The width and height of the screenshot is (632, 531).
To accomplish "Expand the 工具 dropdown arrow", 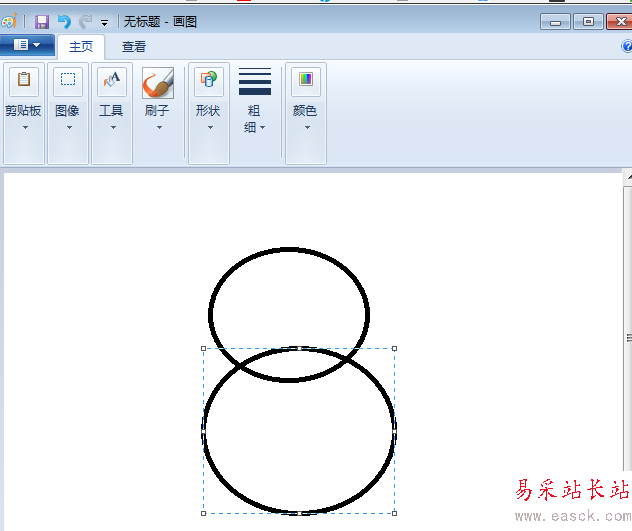I will pos(113,127).
